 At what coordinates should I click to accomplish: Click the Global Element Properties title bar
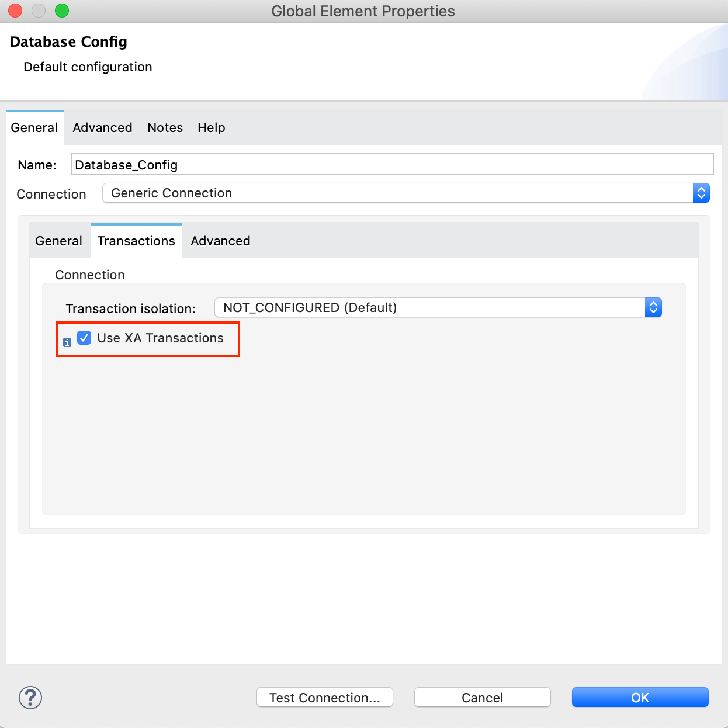point(363,11)
